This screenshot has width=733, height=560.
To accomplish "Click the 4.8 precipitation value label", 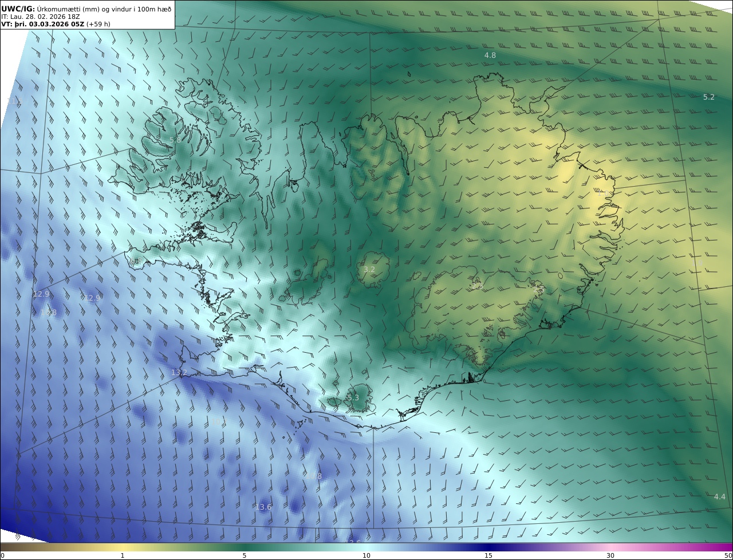I will 490,55.
